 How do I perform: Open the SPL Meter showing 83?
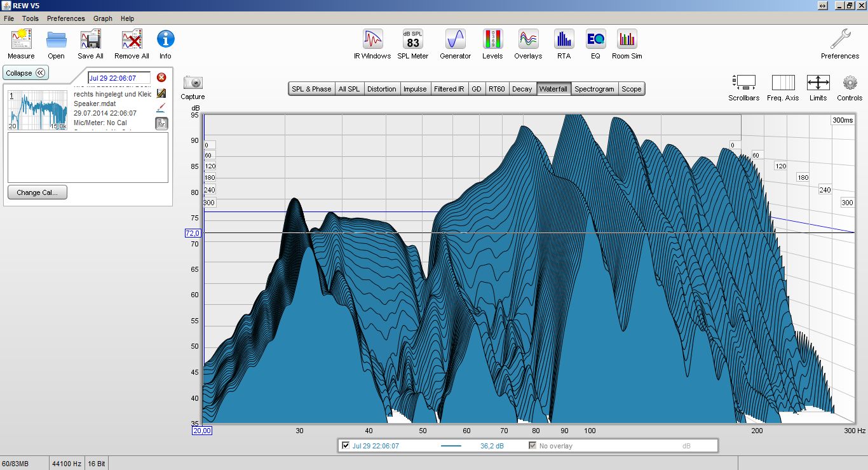(x=413, y=39)
